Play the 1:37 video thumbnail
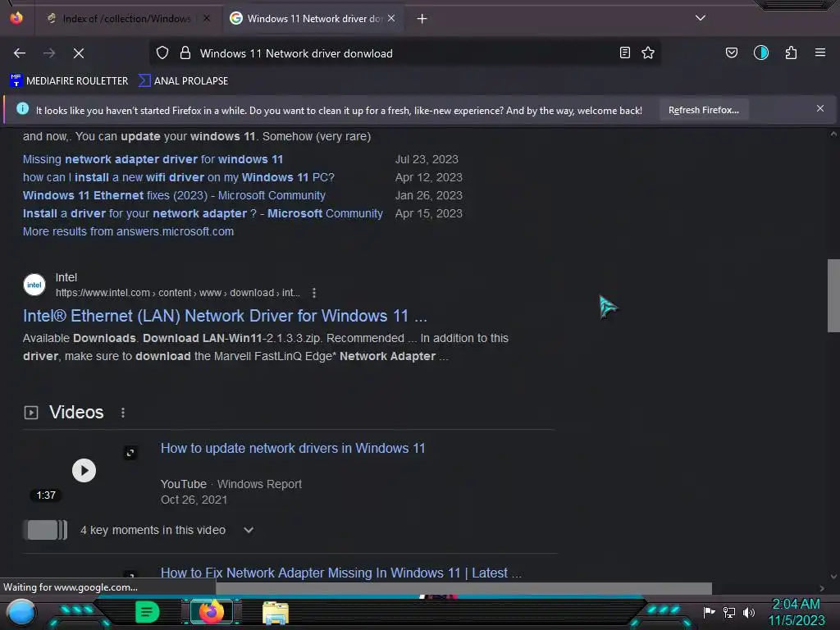This screenshot has width=840, height=630. [84, 470]
